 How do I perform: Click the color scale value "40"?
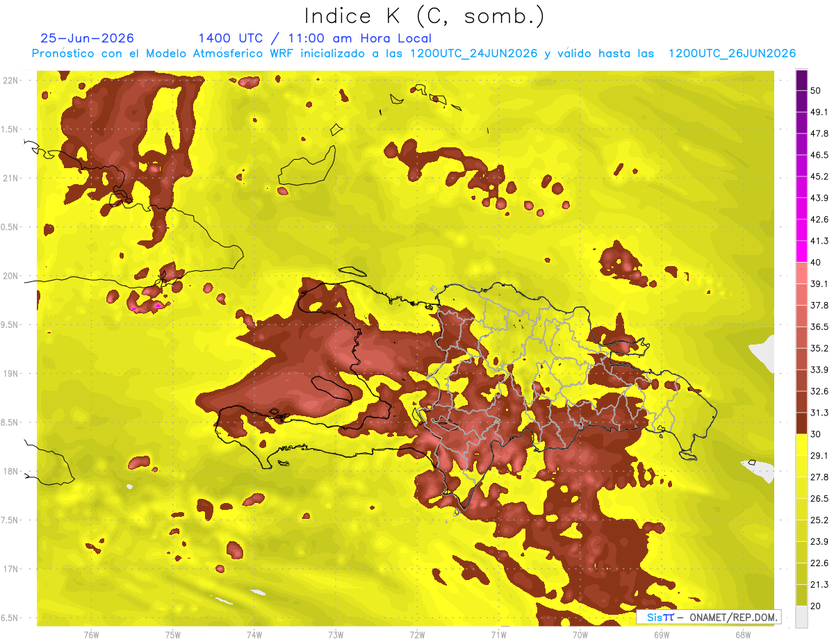click(817, 263)
